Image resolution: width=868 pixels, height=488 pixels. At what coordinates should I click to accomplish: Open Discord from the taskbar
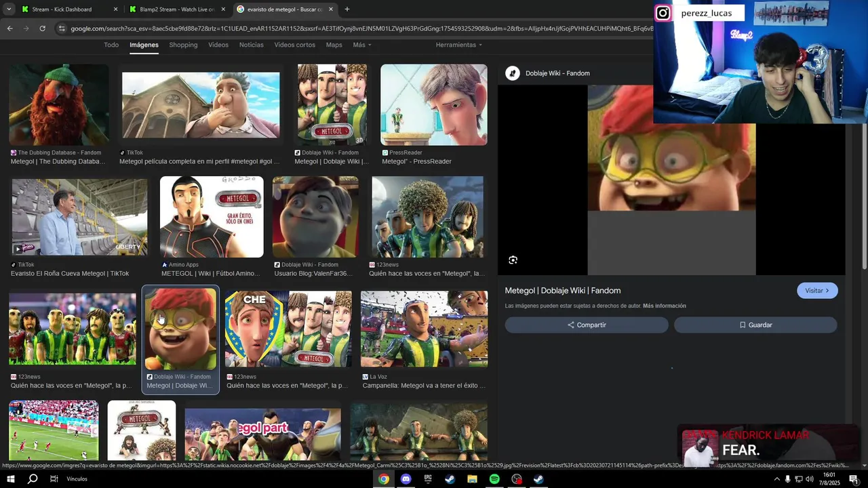pos(406,479)
